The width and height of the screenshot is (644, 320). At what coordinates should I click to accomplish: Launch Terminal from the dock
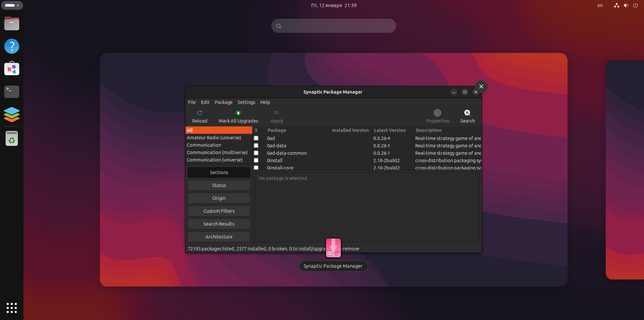(x=12, y=92)
